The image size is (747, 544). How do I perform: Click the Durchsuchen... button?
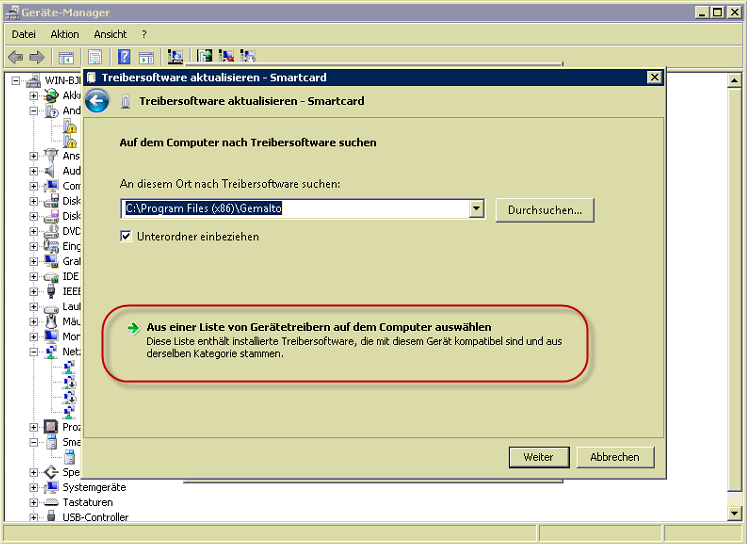[545, 209]
